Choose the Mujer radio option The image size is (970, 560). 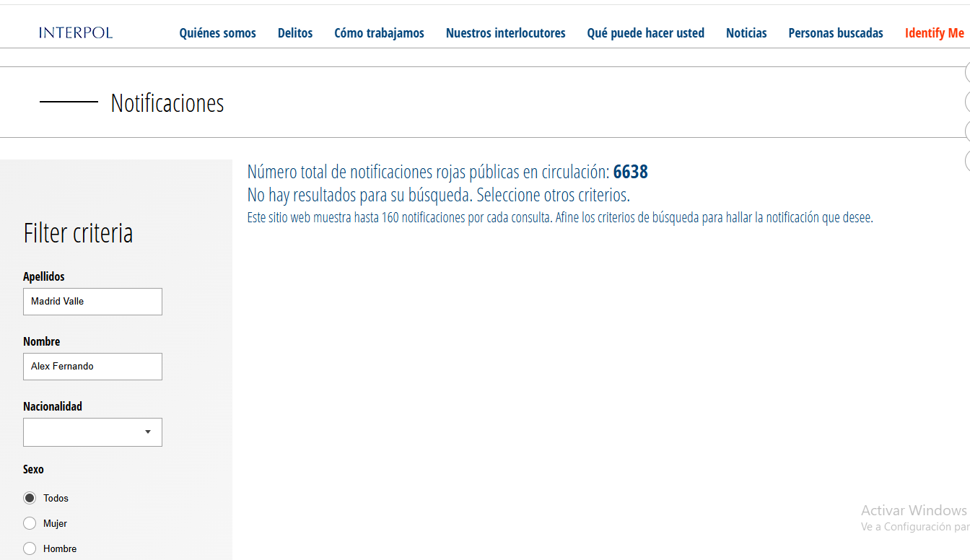(30, 523)
